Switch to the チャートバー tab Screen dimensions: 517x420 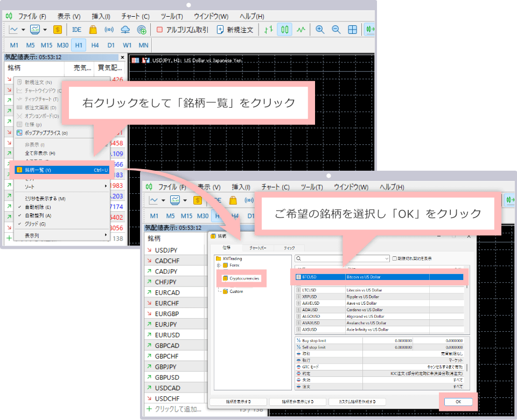click(256, 248)
